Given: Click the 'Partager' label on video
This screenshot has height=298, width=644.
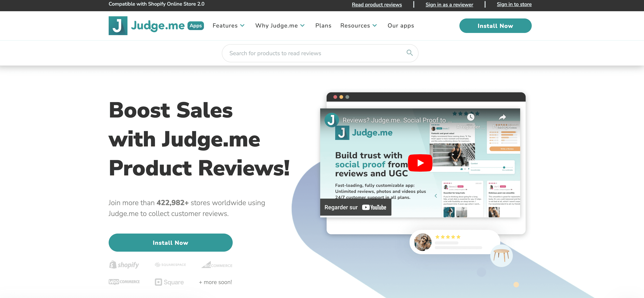Looking at the screenshot, I should pyautogui.click(x=502, y=127).
